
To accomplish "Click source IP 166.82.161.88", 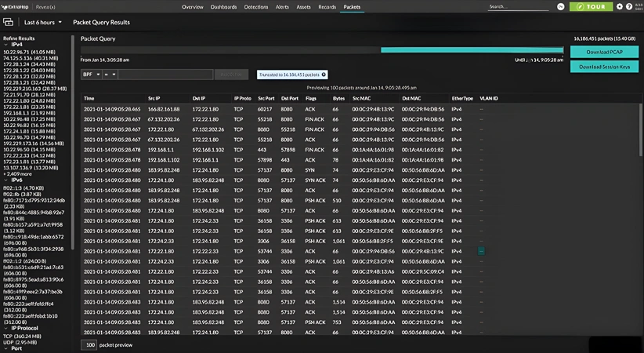I will [x=164, y=110].
